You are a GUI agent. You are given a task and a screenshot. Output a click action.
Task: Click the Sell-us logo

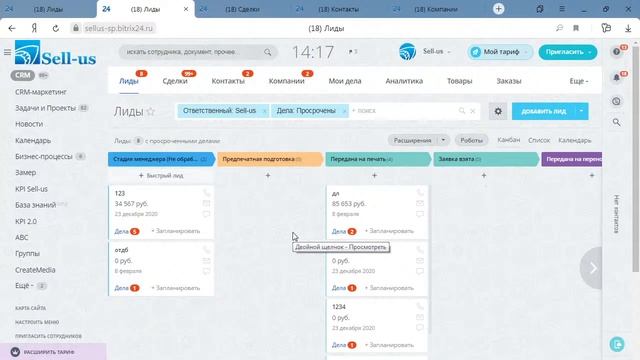[x=56, y=53]
